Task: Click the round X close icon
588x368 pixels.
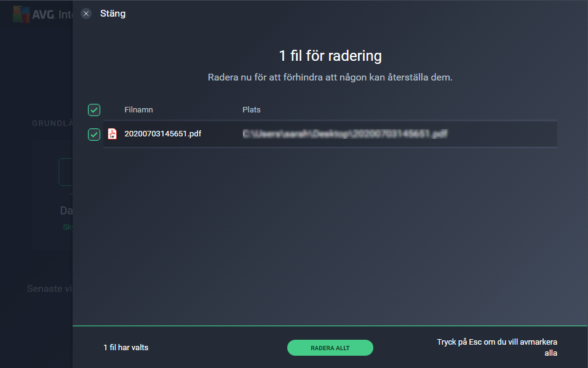Action: pos(86,14)
